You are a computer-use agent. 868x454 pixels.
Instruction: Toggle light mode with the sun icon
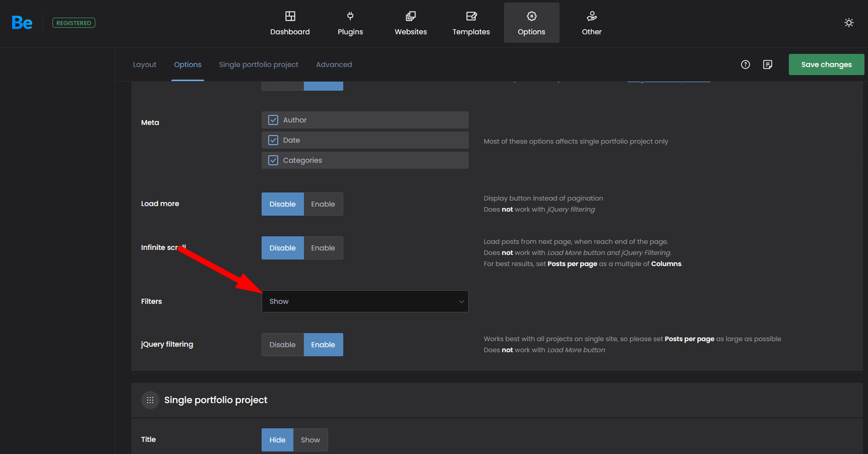tap(849, 23)
